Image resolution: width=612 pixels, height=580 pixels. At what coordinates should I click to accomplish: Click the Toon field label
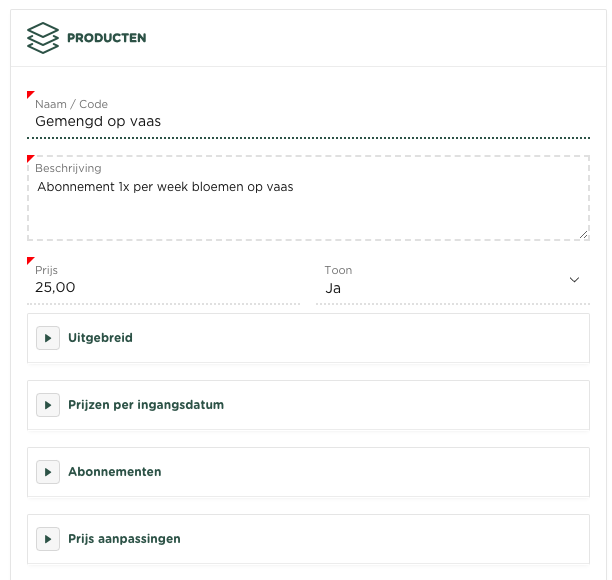pyautogui.click(x=339, y=270)
